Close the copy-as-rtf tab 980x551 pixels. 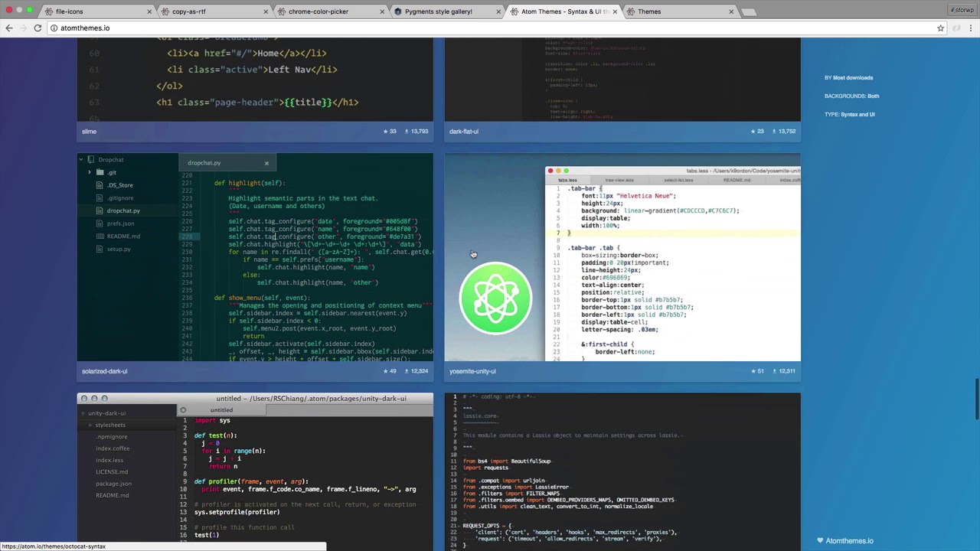pos(266,11)
